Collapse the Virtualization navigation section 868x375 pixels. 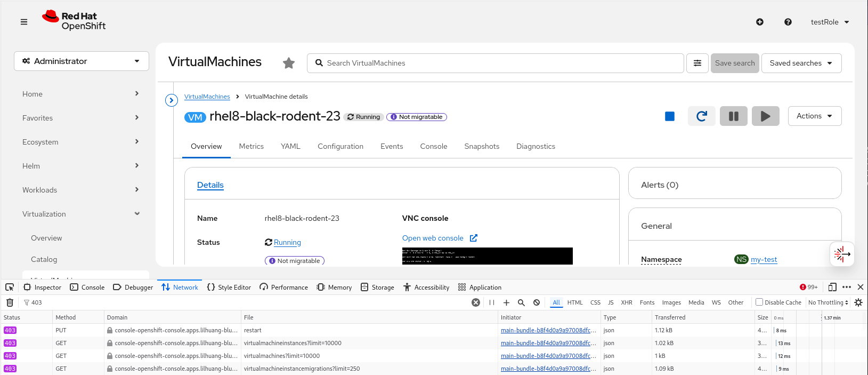(x=81, y=214)
